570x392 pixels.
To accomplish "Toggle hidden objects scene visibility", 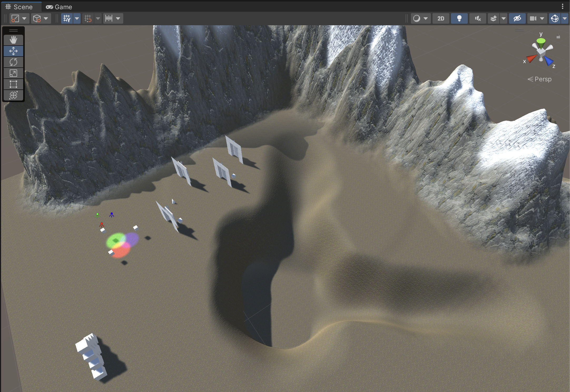I will [517, 18].
